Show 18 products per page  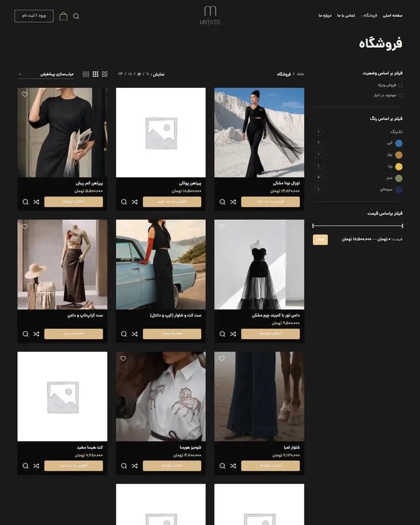[130, 74]
